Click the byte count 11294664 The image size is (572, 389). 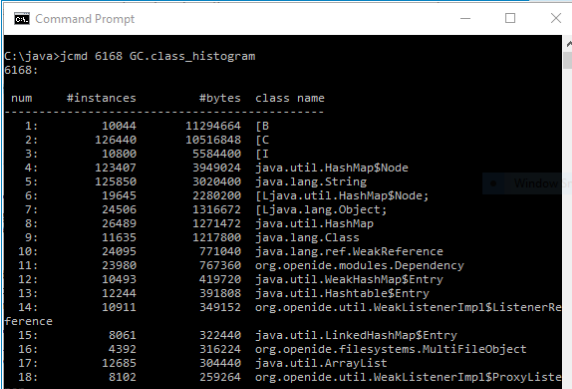213,126
